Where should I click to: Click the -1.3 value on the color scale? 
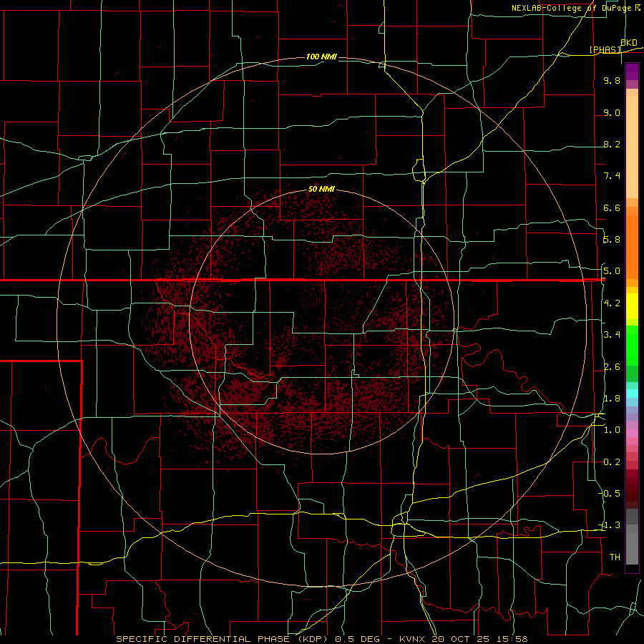pyautogui.click(x=610, y=526)
